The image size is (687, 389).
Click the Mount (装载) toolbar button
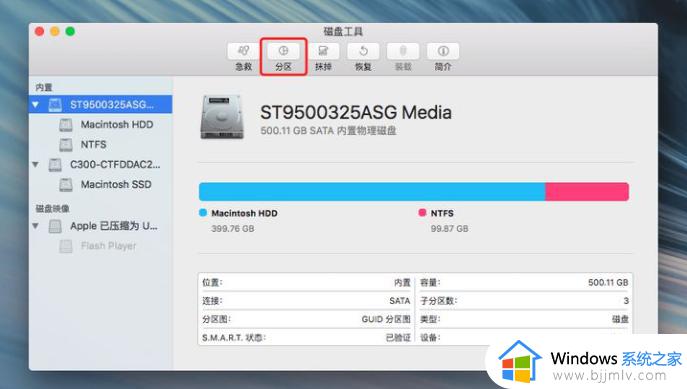coord(403,51)
